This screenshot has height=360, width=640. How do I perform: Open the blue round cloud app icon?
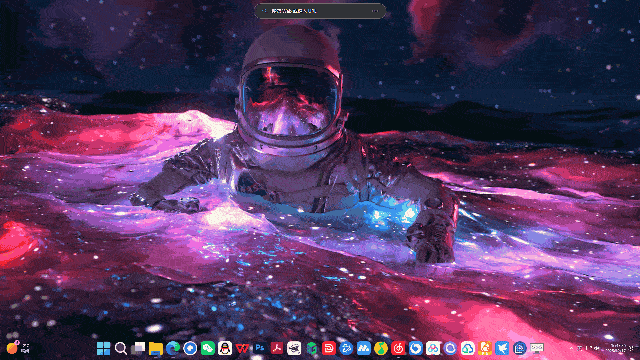[190, 348]
